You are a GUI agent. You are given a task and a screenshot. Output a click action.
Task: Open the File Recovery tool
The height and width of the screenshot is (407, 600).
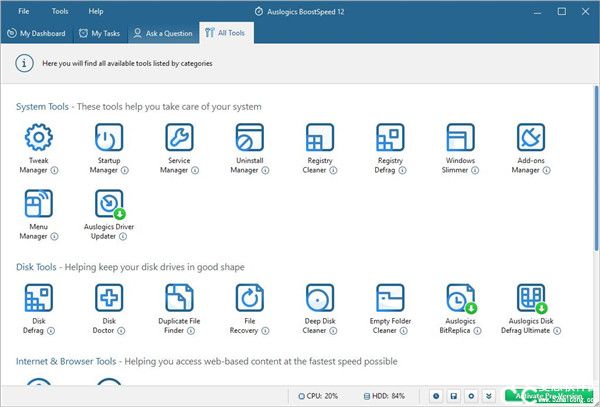(249, 297)
